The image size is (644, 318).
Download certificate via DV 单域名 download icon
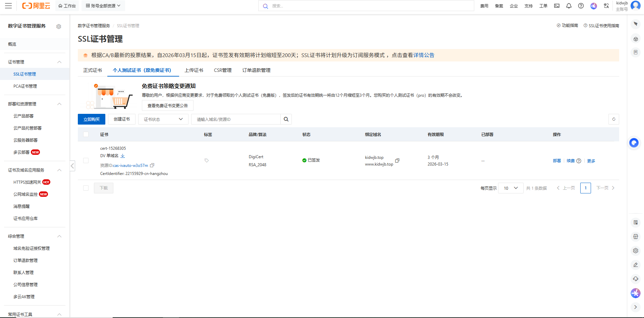tap(123, 156)
